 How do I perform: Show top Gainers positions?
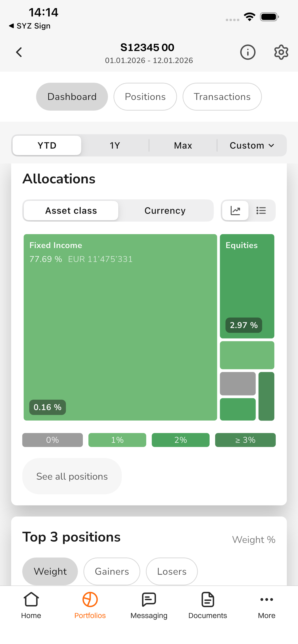point(112,571)
